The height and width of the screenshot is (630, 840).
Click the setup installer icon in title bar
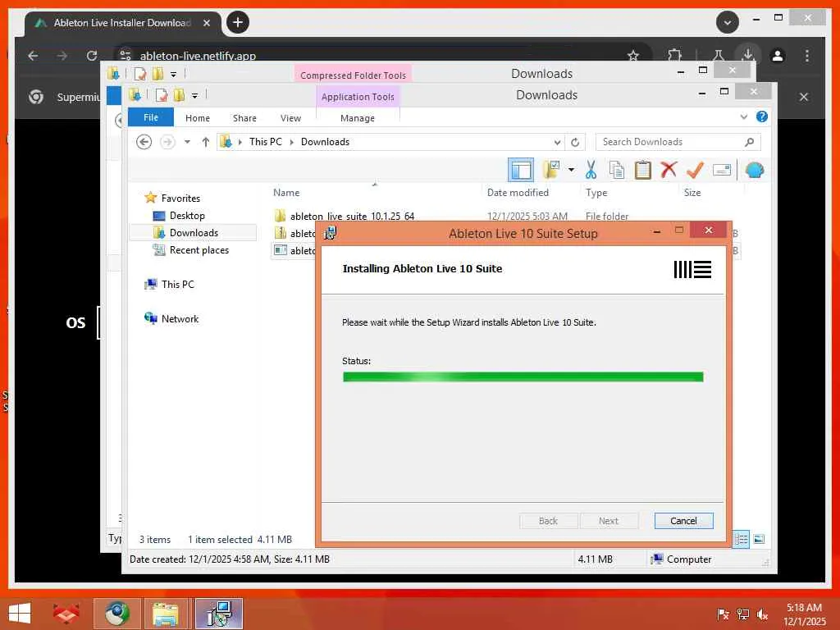pos(330,233)
